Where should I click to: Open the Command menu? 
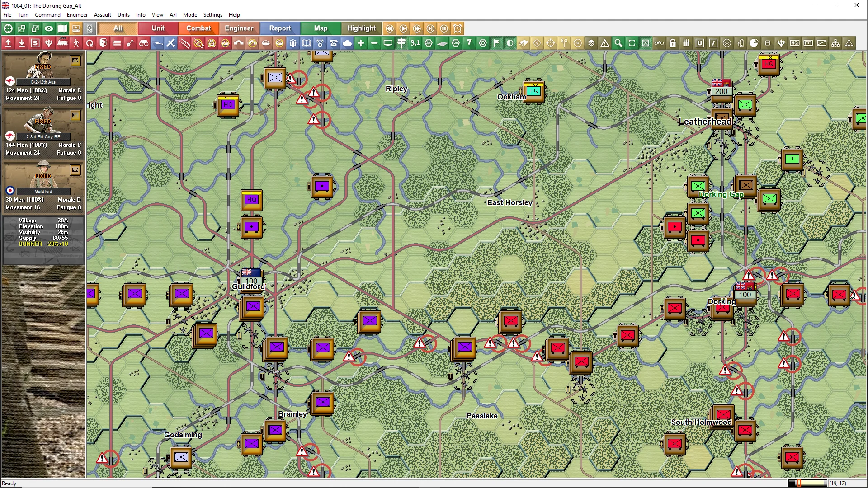pyautogui.click(x=47, y=14)
